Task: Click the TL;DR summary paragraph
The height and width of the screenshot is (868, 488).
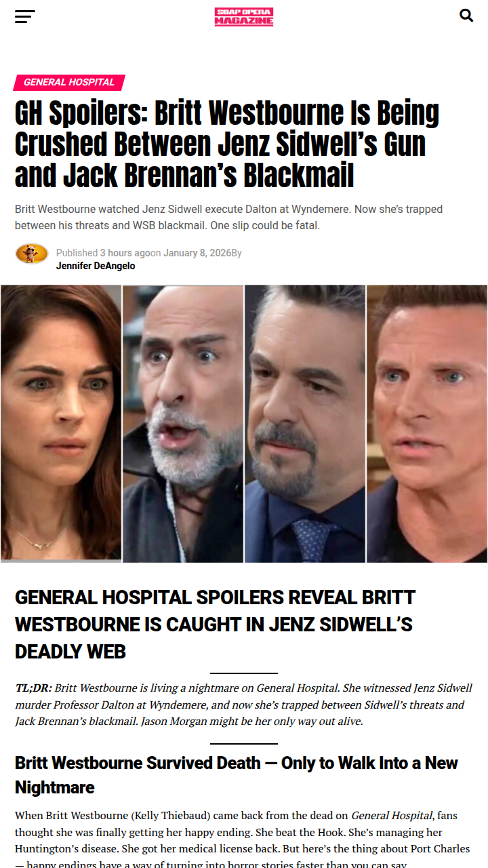Action: [x=244, y=705]
